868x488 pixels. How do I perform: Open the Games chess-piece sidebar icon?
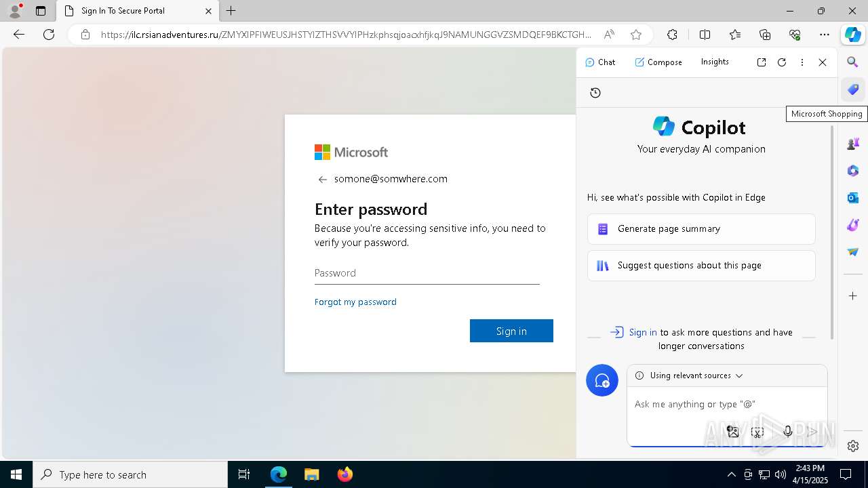tap(853, 144)
